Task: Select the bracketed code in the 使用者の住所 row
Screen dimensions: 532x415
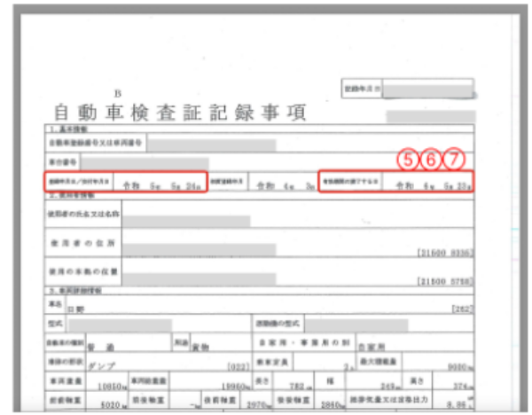Action: (x=444, y=253)
